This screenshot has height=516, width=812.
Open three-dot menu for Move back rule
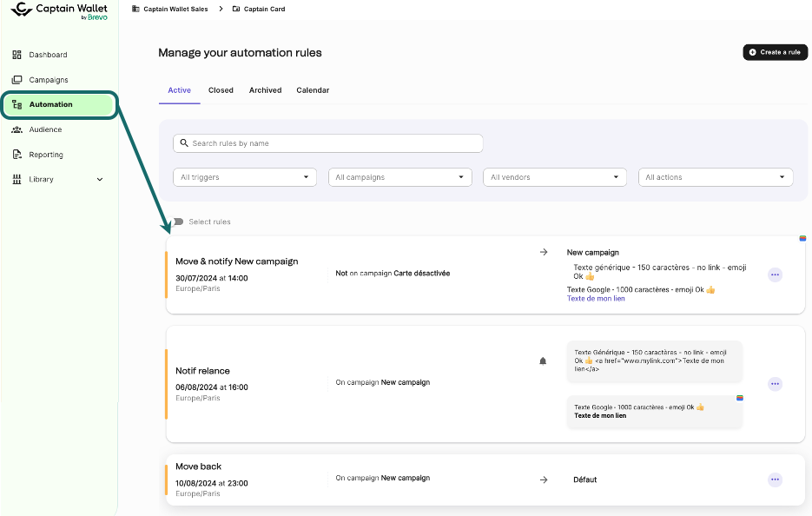pyautogui.click(x=775, y=480)
